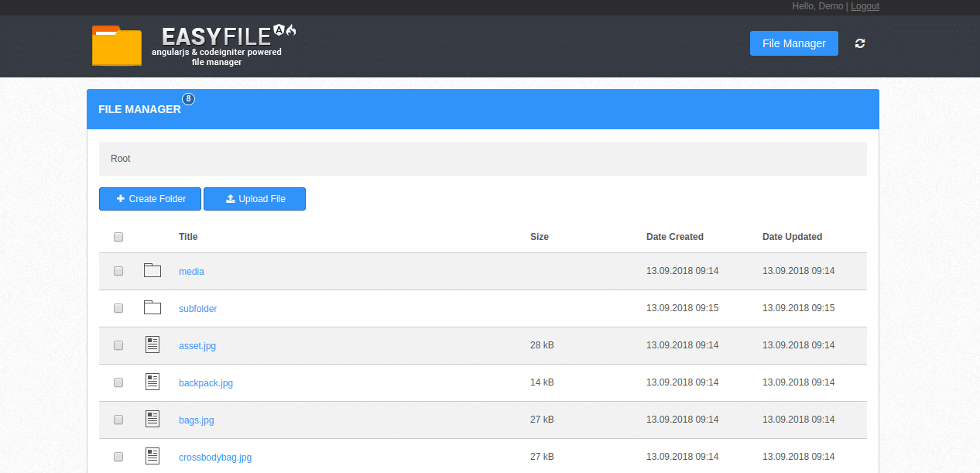Refresh the file manager using the refresh icon
Screen dimensions: 980x473
click(x=859, y=43)
